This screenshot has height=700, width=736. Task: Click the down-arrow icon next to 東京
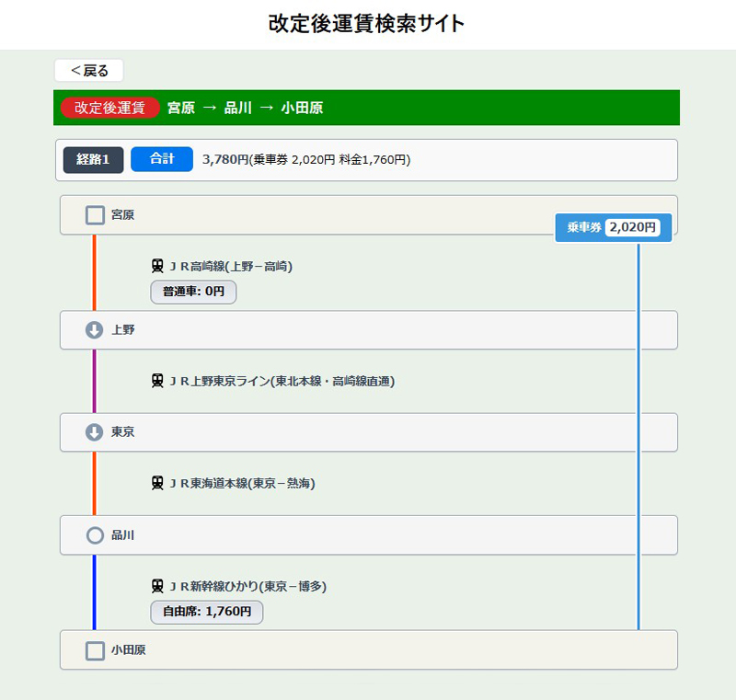tap(94, 432)
